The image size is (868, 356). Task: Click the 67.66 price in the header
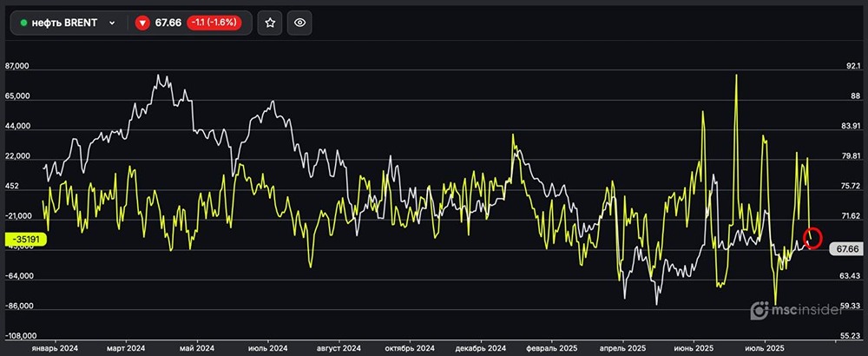168,23
